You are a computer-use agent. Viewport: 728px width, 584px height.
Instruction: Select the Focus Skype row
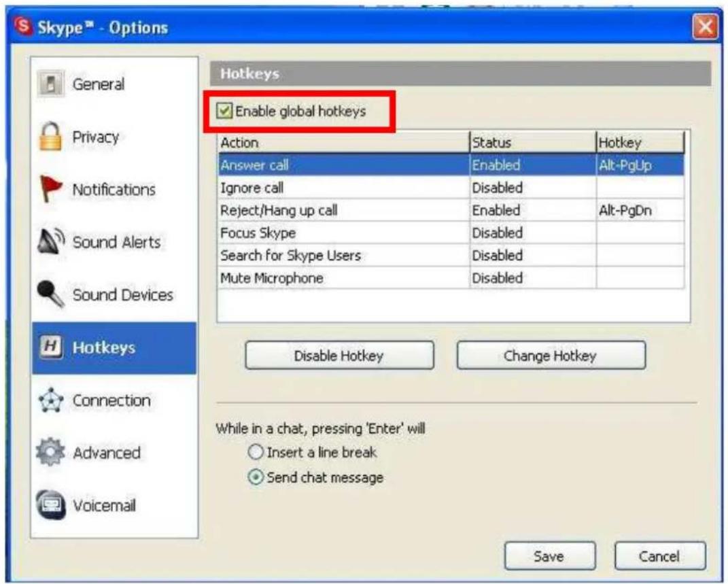[451, 233]
